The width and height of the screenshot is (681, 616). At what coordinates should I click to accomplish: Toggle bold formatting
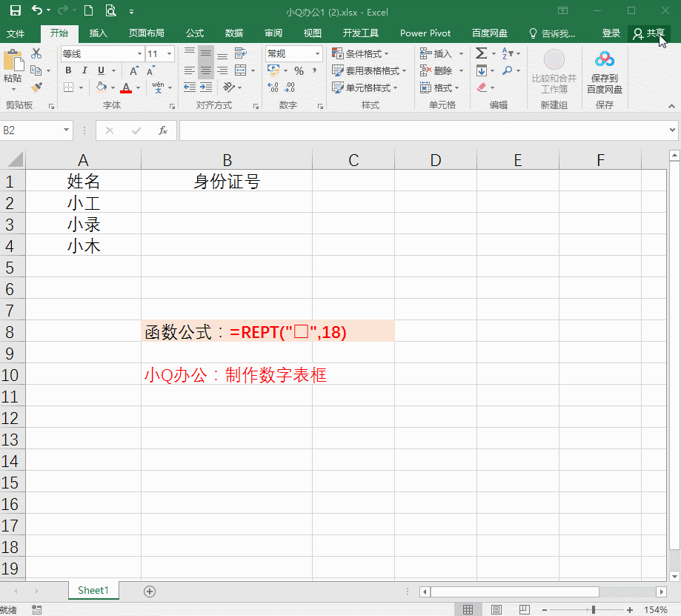tap(68, 70)
